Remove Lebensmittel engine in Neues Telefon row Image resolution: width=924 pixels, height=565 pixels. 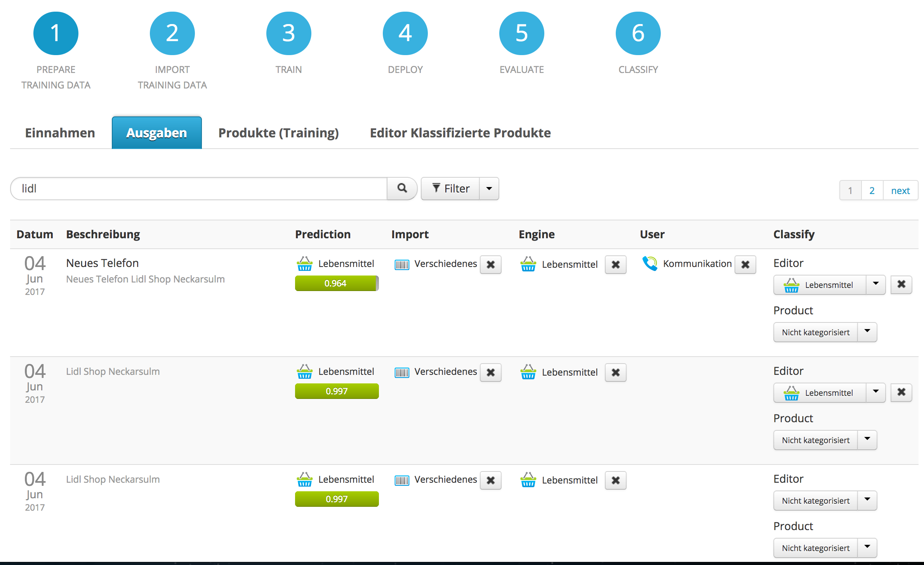coord(616,265)
